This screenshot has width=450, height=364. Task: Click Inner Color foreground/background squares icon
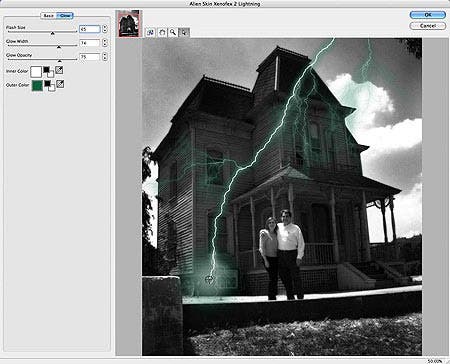(48, 72)
